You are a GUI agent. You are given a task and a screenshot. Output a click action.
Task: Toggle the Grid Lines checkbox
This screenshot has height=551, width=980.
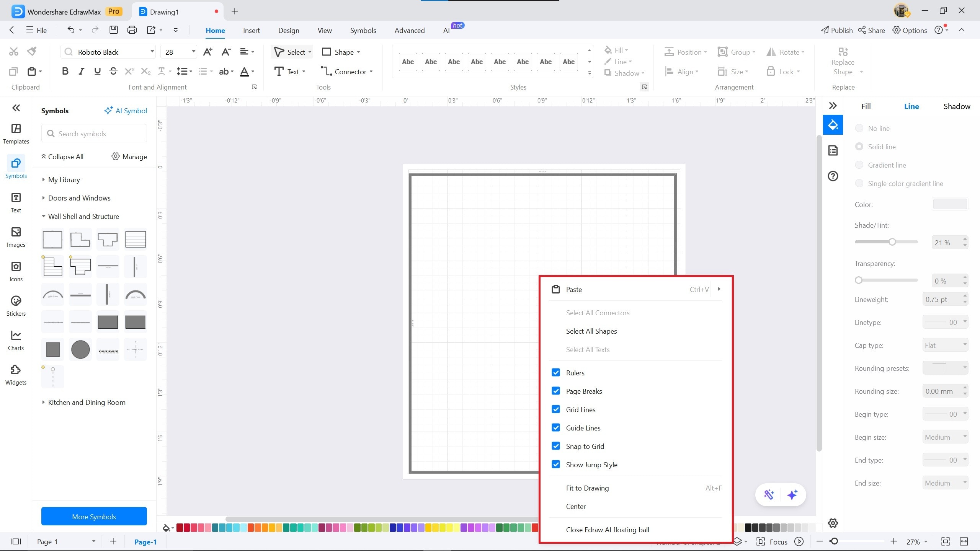coord(556,409)
